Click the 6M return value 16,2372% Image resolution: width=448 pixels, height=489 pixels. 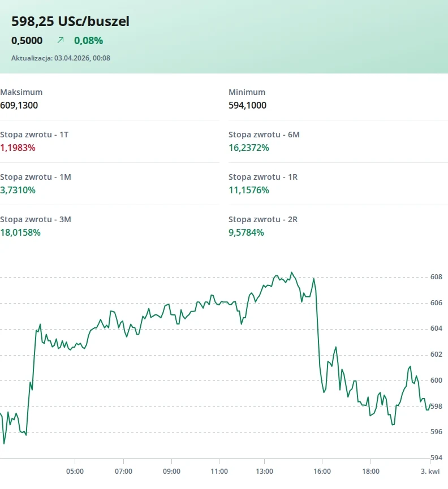(249, 148)
